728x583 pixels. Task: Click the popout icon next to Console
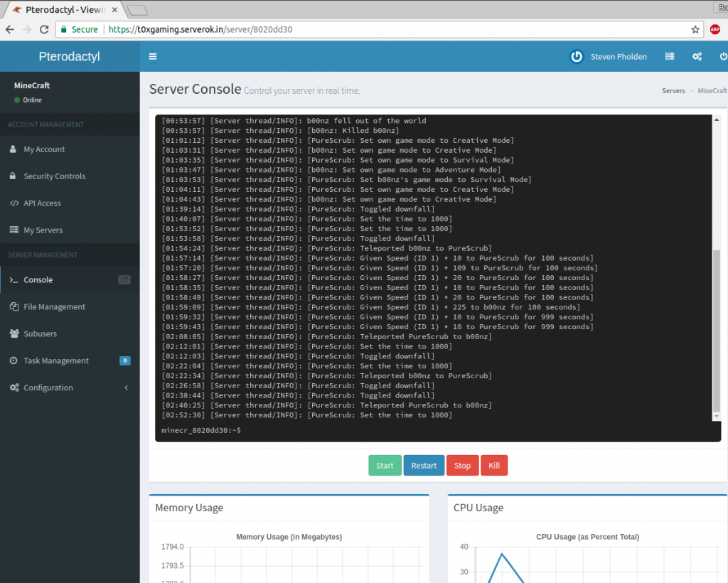(x=123, y=279)
